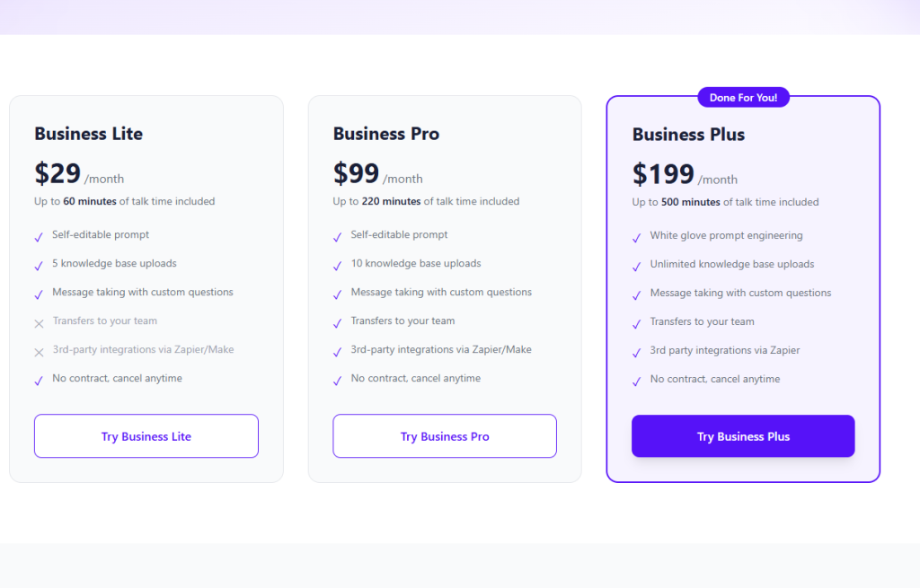This screenshot has width=920, height=588.
Task: Click the X icon beside Lite Transfers to your team
Action: [39, 323]
